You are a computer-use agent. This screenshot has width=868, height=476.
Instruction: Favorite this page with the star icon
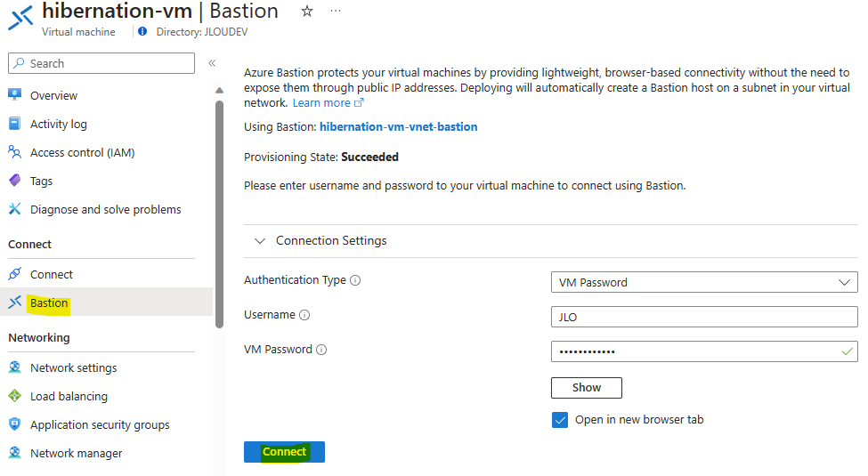pos(307,11)
